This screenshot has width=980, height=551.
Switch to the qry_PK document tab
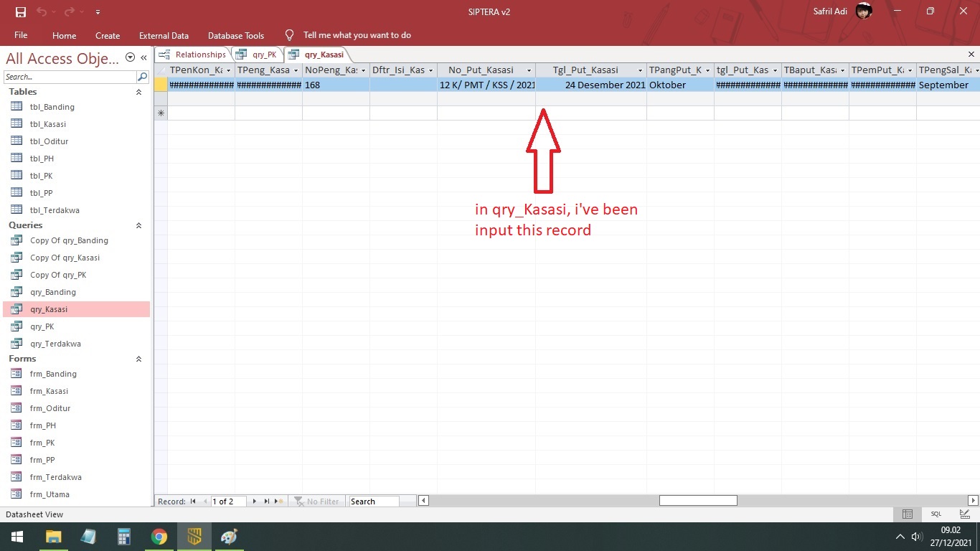[258, 55]
